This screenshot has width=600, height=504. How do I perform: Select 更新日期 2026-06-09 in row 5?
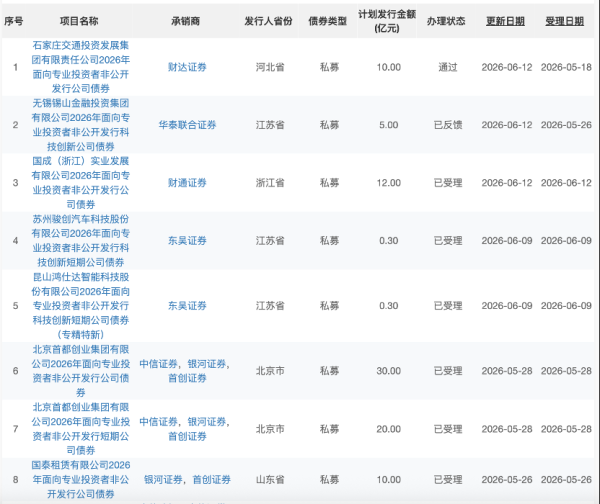click(507, 306)
